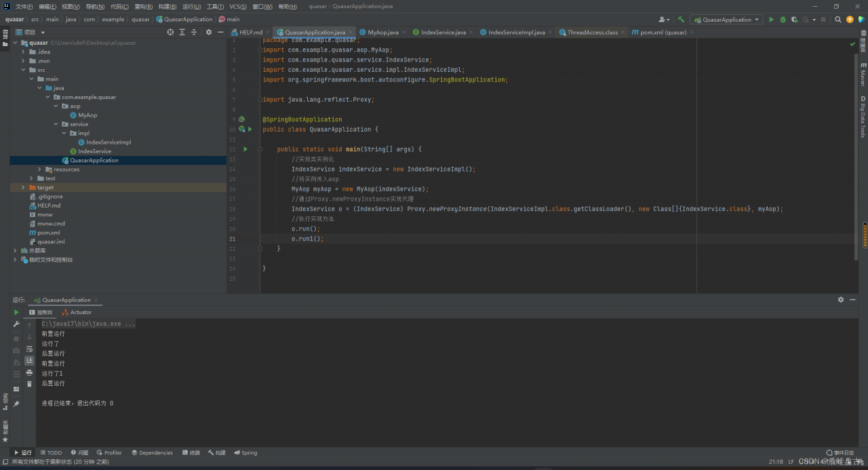Open the Actuator tab in run panel

pyautogui.click(x=77, y=312)
